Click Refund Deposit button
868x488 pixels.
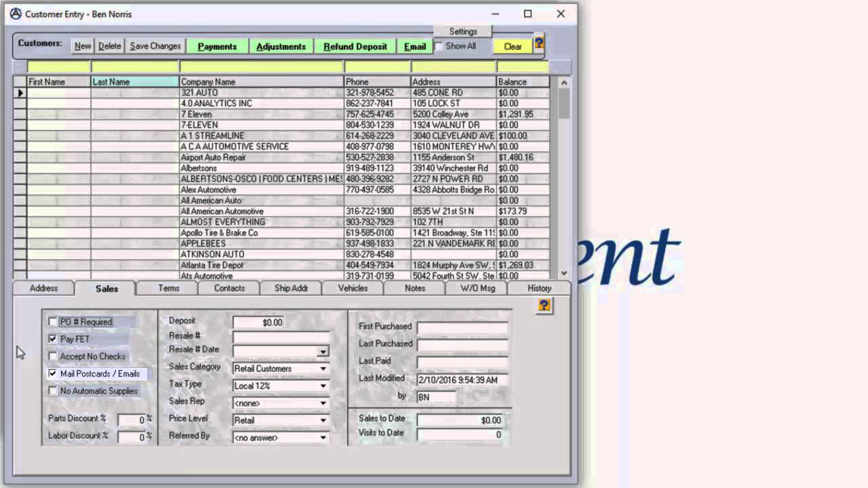[355, 46]
